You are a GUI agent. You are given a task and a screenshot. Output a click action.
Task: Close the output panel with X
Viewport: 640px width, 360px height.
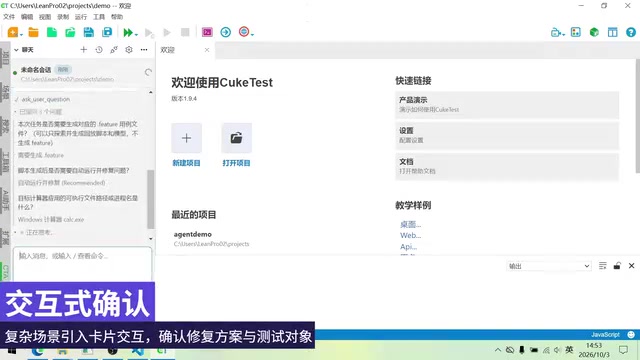[631, 266]
